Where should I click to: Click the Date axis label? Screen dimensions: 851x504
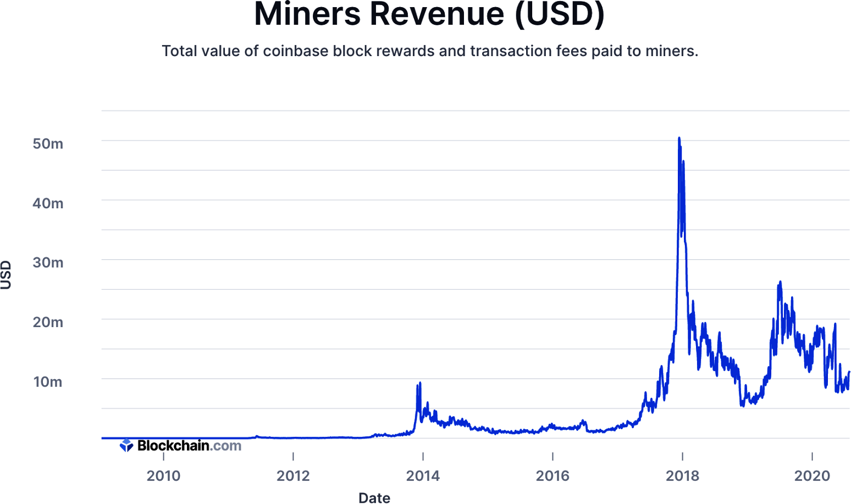[374, 497]
